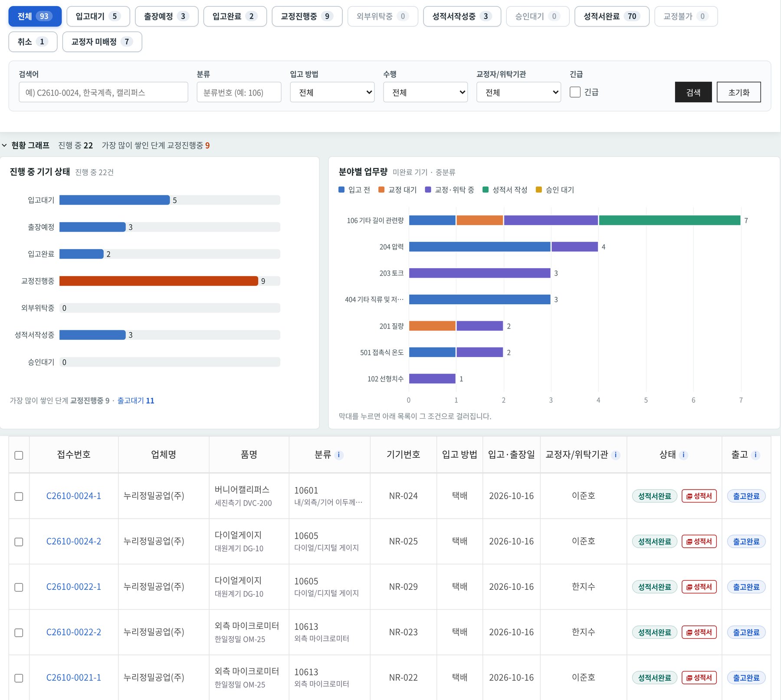781x700 pixels.
Task: Open receipt link C2610-0021-1
Action: [x=74, y=677]
